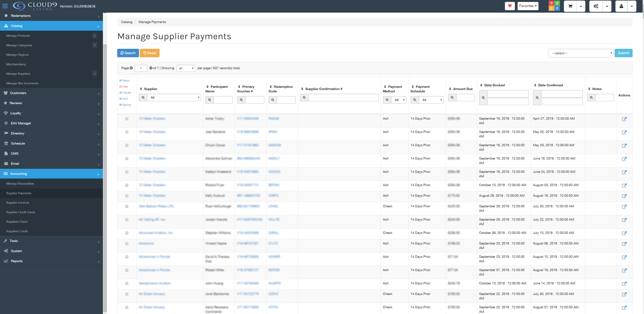Click the Notes filter input field
This screenshot has height=314, width=644.
[605, 98]
